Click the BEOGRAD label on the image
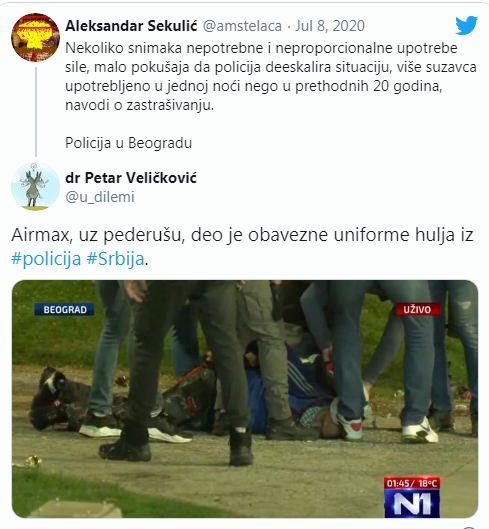 pyautogui.click(x=65, y=310)
